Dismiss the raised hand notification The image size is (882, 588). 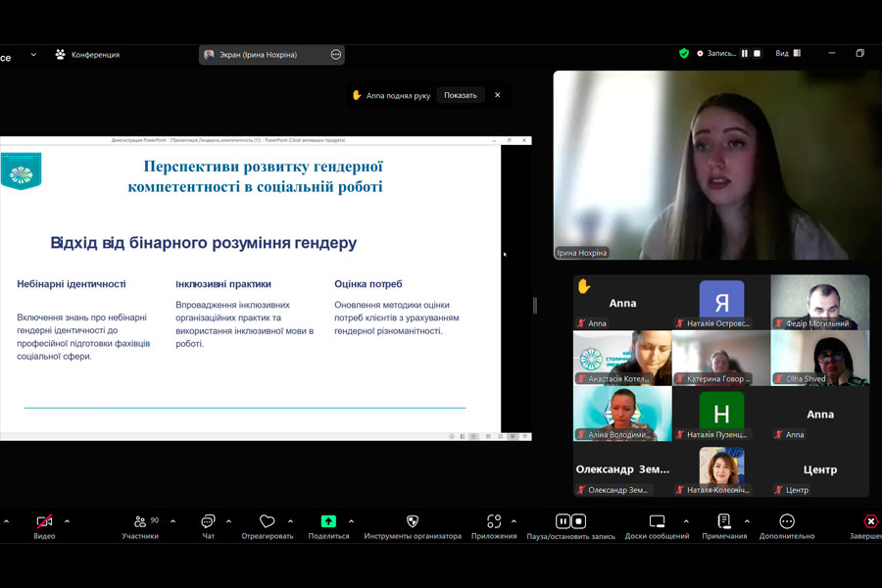[497, 95]
